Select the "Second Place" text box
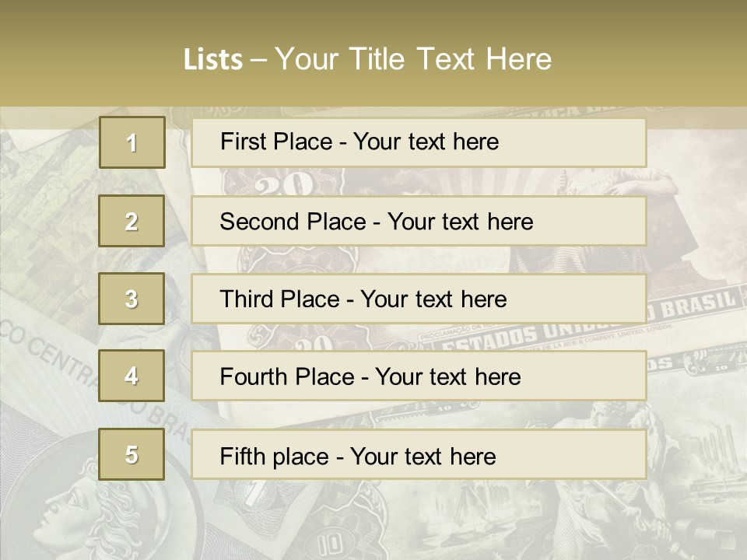 419,221
